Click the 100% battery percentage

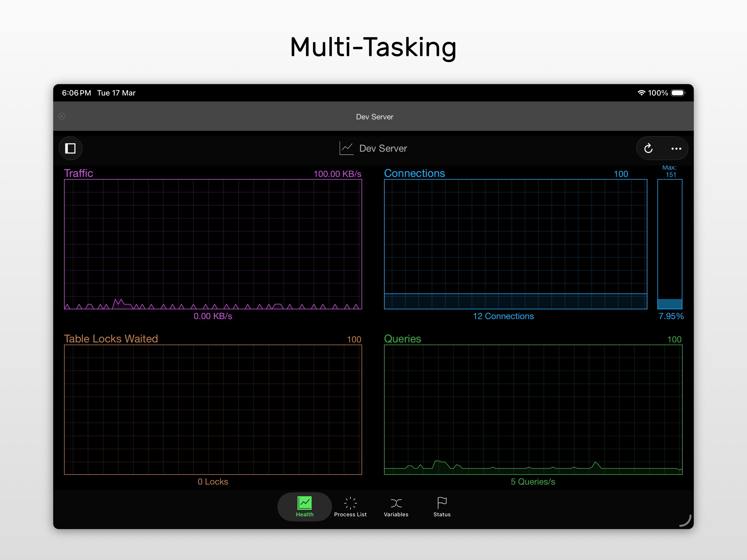[x=658, y=93]
